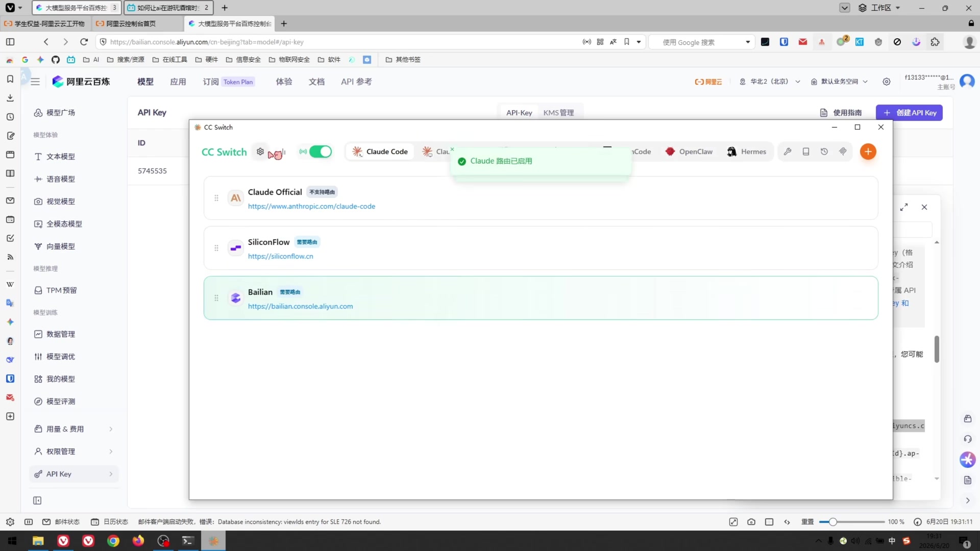This screenshot has width=980, height=551.
Task: Expand the API Key sidebar entry
Action: click(74, 474)
